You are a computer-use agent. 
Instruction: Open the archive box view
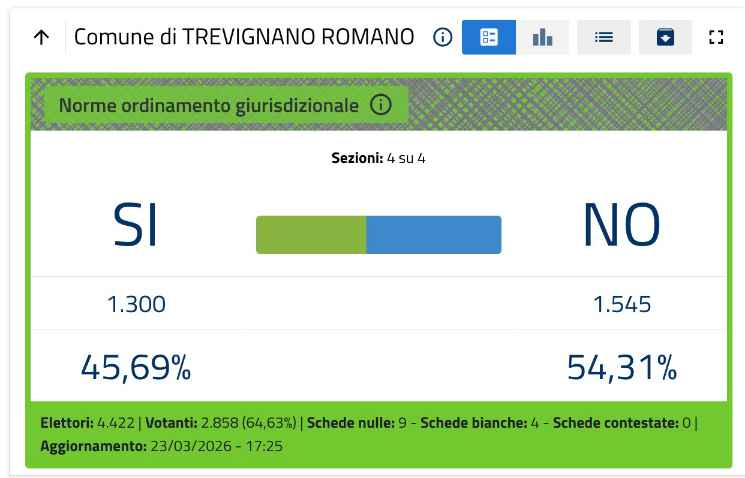pyautogui.click(x=665, y=38)
